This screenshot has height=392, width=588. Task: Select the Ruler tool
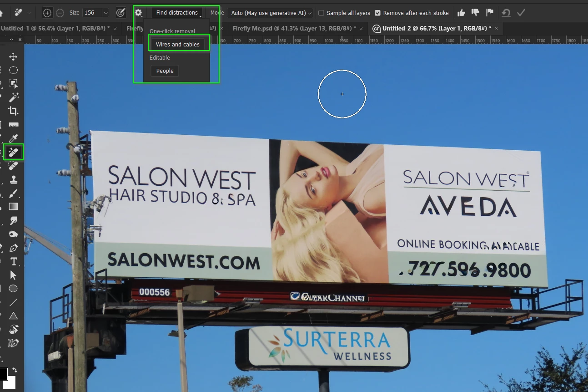coord(13,125)
